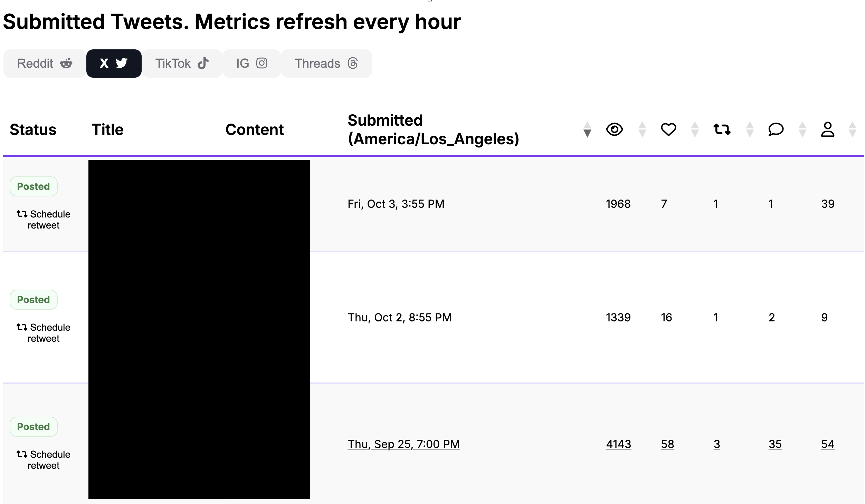Select the X Twitter tab
Image resolution: width=865 pixels, height=504 pixels.
tap(114, 64)
